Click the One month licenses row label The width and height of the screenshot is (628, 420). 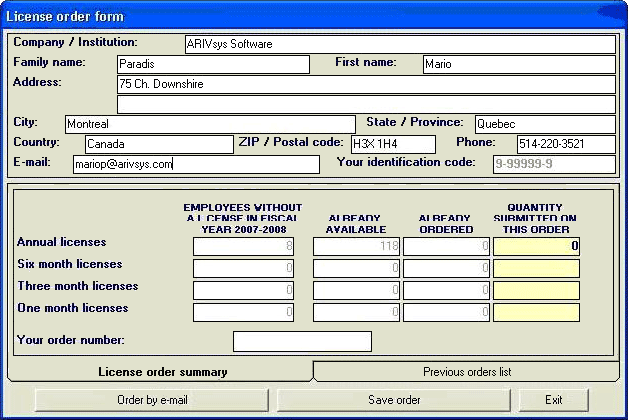click(72, 308)
